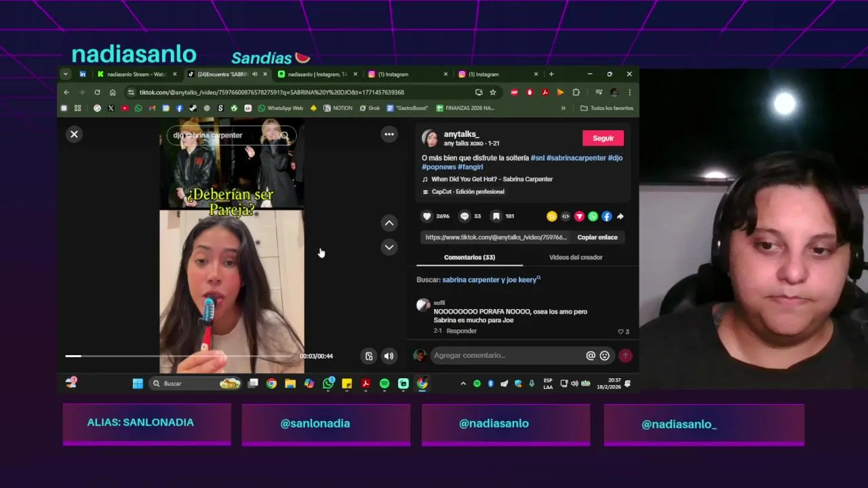Screen dimensions: 868x488
Task: Switch to nadiasanlo Stream Kick tab
Action: coord(136,74)
